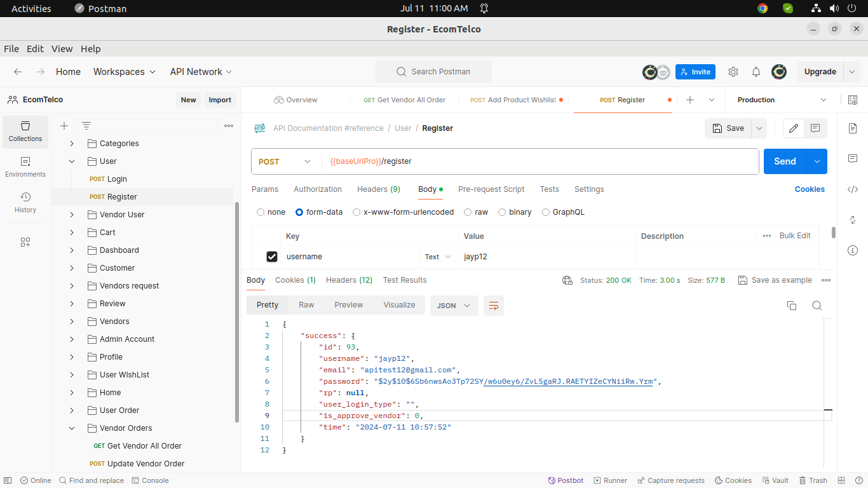
Task: Select the none body type
Action: point(271,212)
